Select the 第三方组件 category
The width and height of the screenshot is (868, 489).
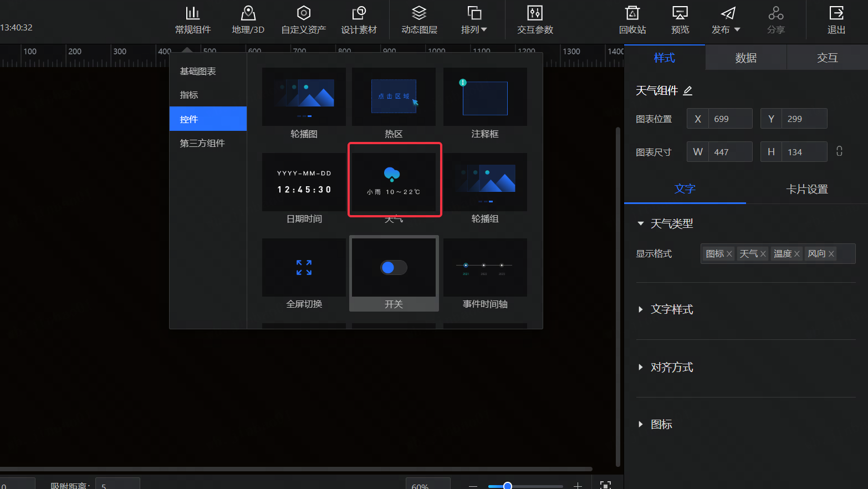coord(202,143)
